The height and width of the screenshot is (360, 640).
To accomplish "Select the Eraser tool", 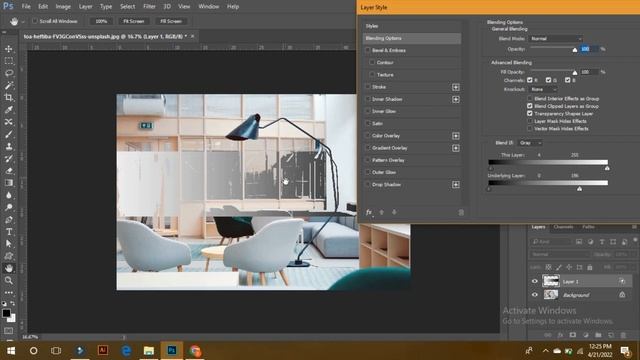I will (x=9, y=171).
